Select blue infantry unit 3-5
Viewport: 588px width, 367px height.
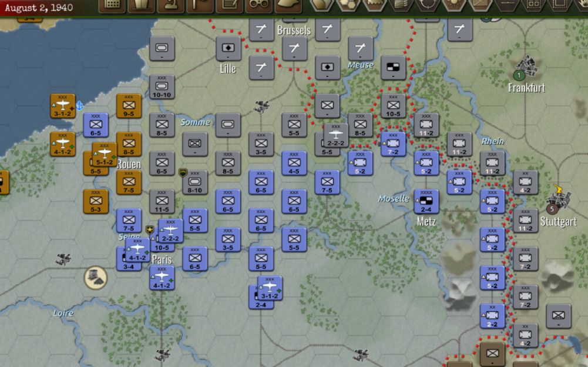click(x=228, y=239)
